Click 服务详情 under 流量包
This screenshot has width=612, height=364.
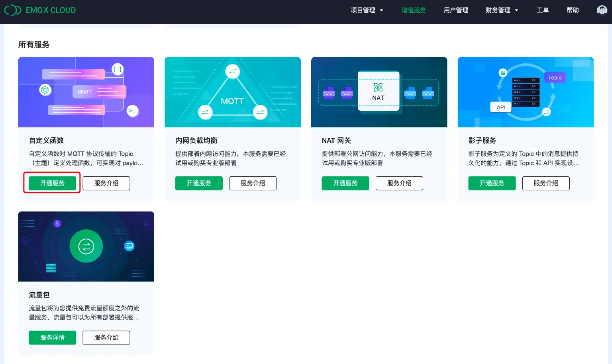click(x=52, y=337)
